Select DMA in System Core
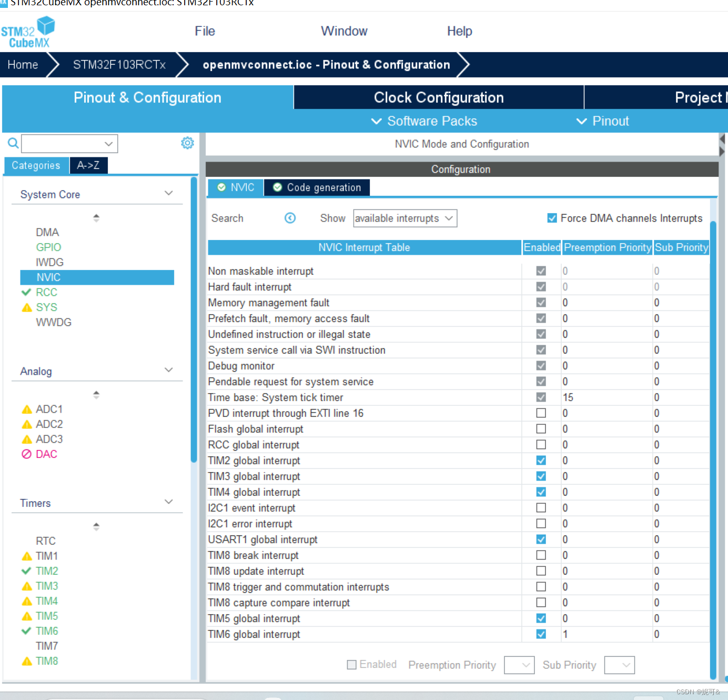The image size is (728, 700). point(47,232)
